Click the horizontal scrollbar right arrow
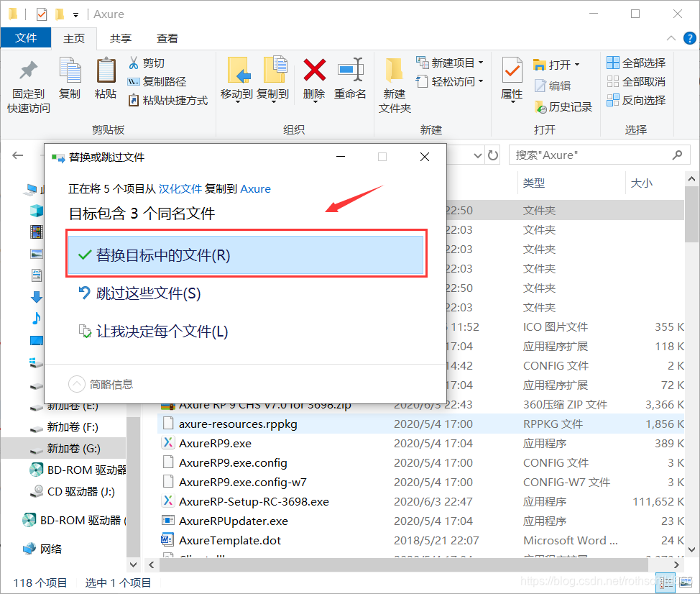The image size is (700, 594). [676, 565]
